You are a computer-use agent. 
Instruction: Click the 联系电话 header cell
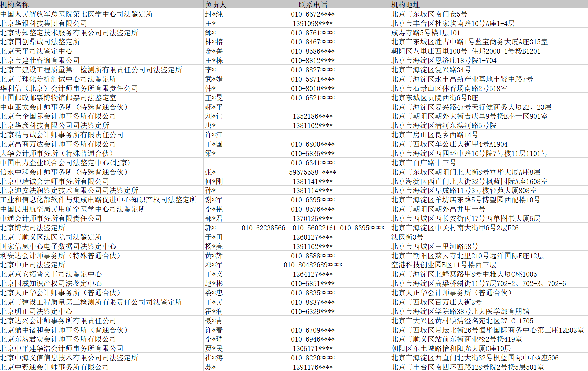(313, 5)
